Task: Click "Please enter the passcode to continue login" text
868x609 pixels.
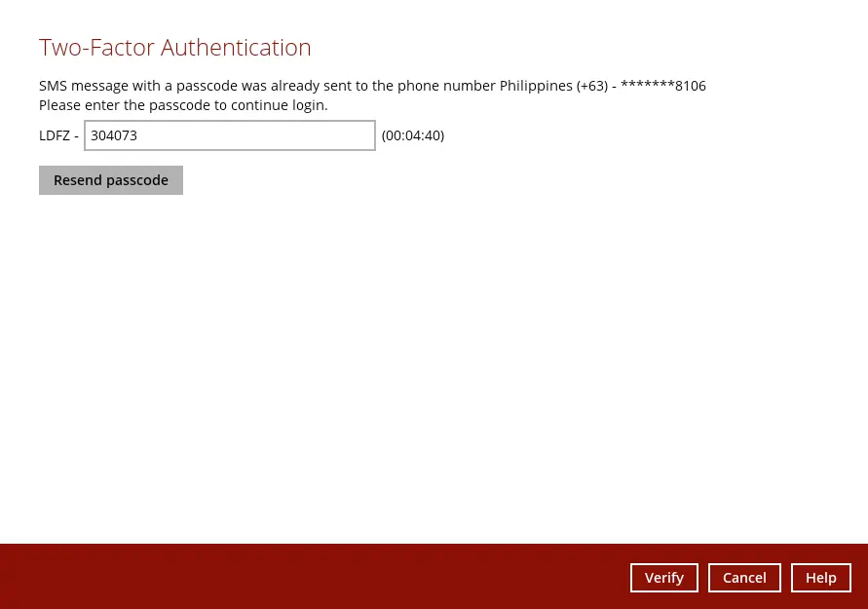Action: point(183,105)
